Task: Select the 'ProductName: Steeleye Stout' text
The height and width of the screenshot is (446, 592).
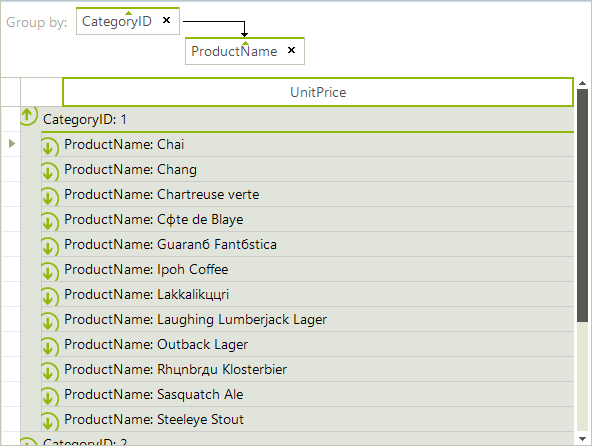Action: point(154,419)
